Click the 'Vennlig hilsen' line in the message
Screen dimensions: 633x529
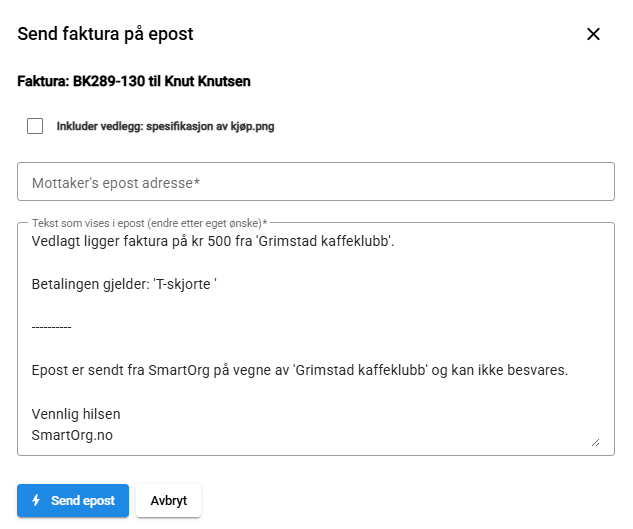point(76,414)
